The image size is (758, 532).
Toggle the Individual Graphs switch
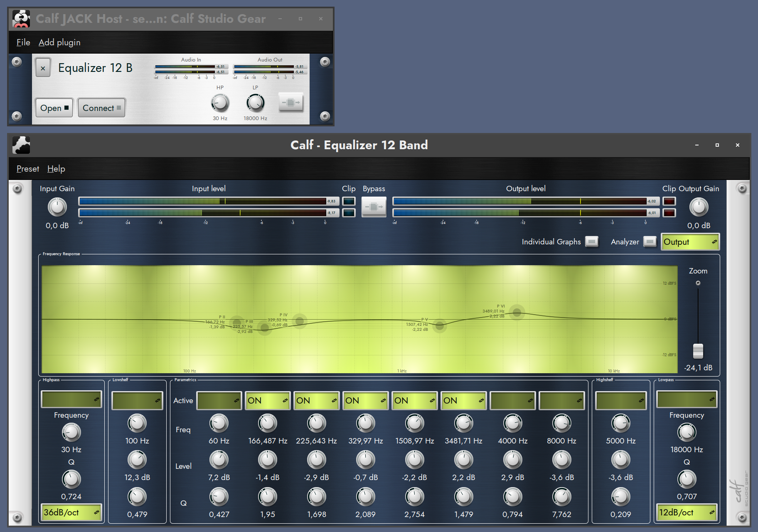(x=592, y=241)
